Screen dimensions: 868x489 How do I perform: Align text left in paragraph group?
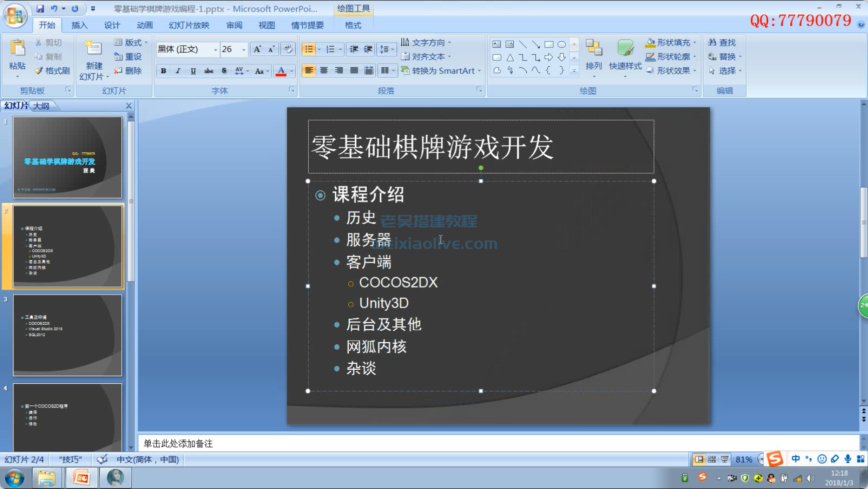tap(309, 71)
